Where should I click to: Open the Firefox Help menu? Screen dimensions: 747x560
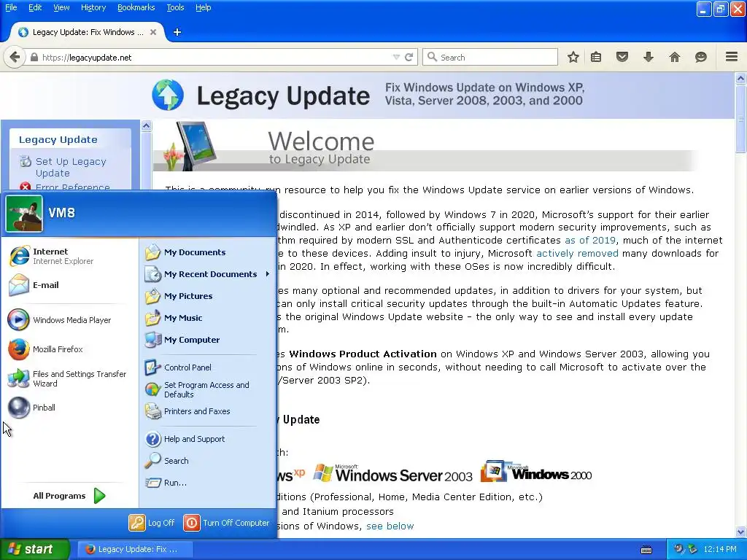[x=204, y=7]
